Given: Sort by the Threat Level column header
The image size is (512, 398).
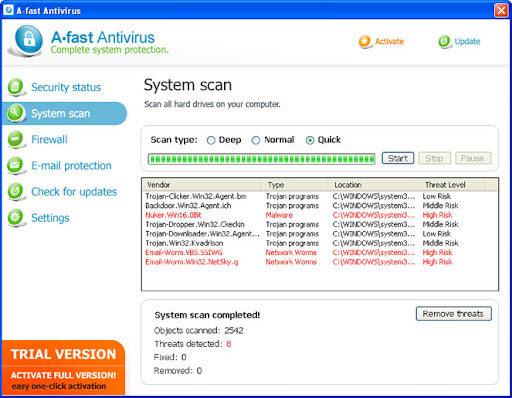Looking at the screenshot, I should click(x=452, y=185).
